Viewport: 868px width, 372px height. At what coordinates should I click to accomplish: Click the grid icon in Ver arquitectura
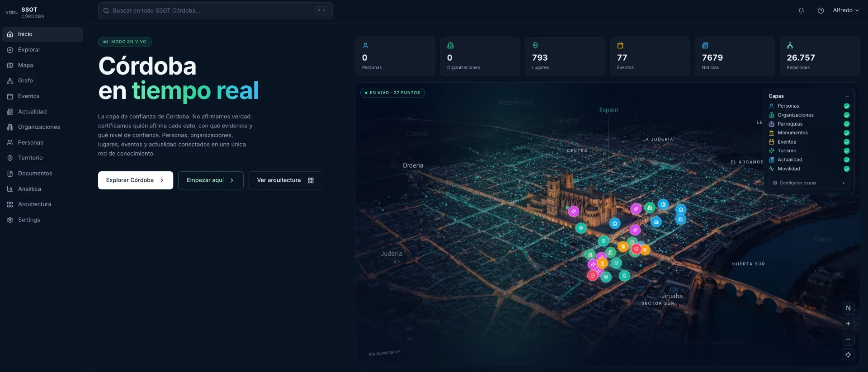311,180
